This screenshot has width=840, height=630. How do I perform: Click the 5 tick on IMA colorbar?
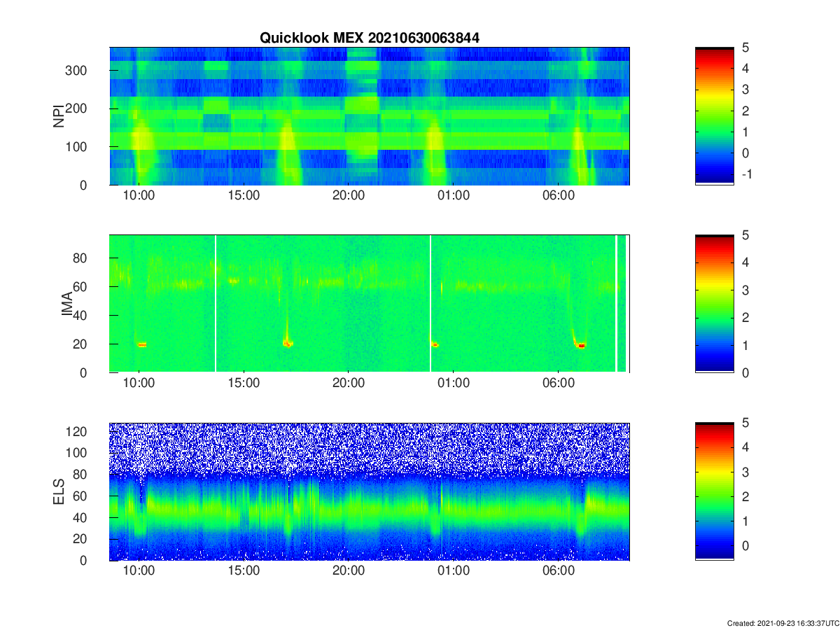[x=746, y=235]
